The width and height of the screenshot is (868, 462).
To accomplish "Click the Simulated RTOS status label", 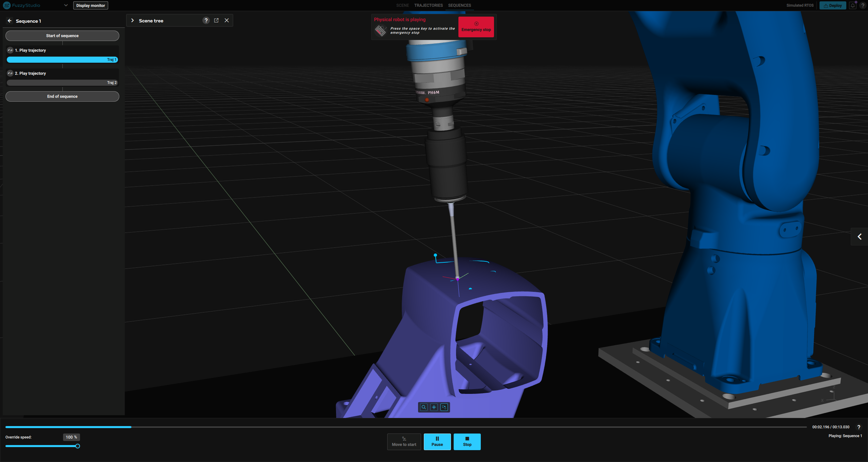I will (x=800, y=5).
